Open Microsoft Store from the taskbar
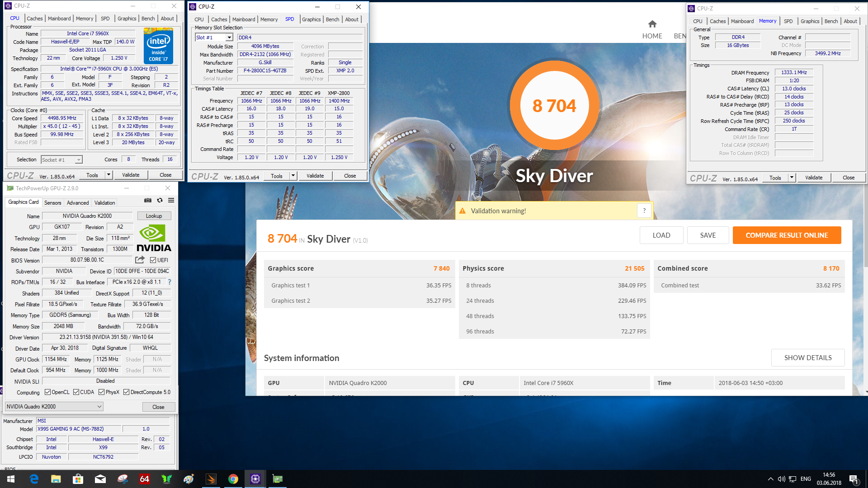The height and width of the screenshot is (488, 868). pos(78,479)
